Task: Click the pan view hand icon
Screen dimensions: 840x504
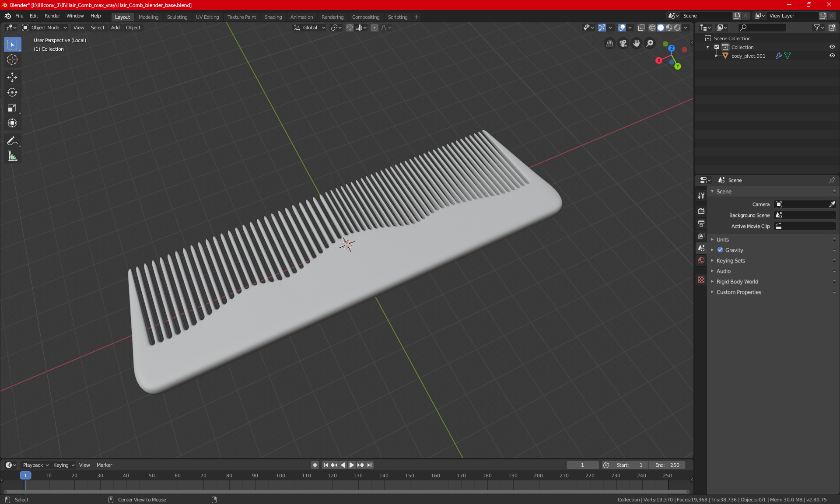Action: pos(637,43)
